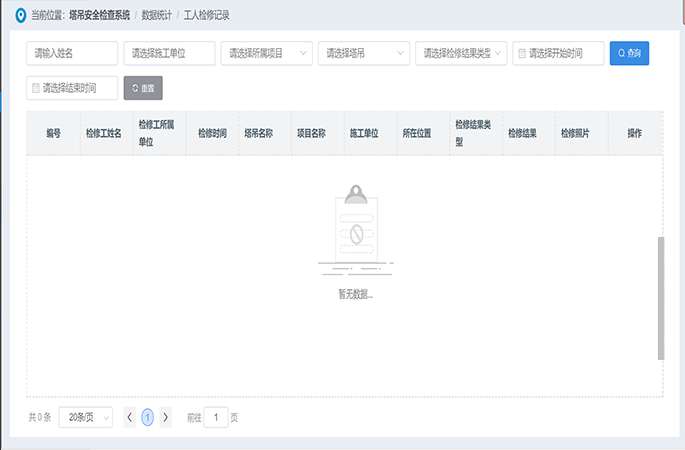685x450 pixels.
Task: Open the 请选择检修结果类型 dropdown
Action: coord(460,53)
